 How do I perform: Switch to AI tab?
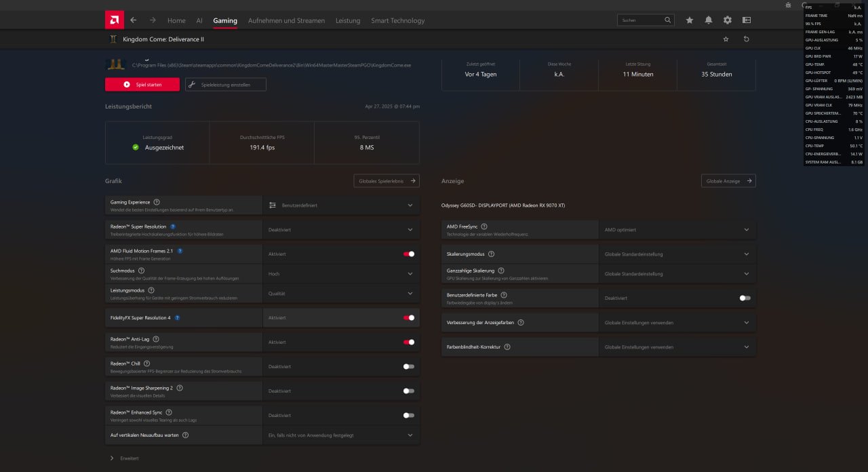pos(199,20)
